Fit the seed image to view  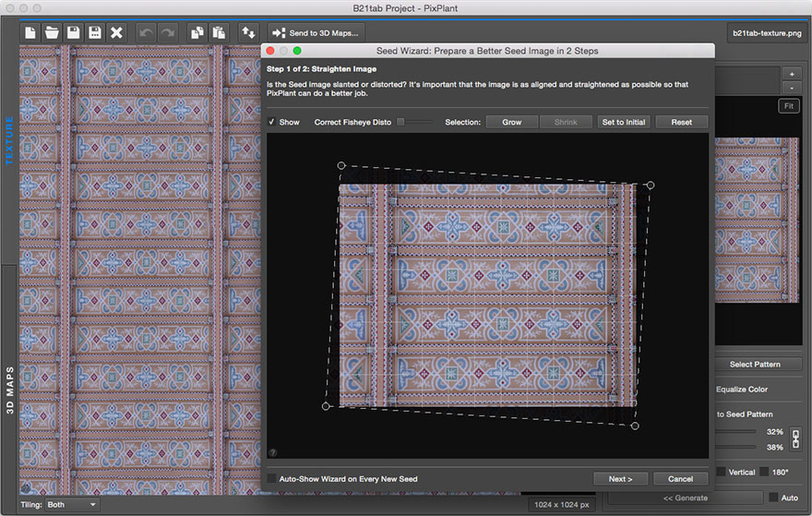pyautogui.click(x=789, y=105)
